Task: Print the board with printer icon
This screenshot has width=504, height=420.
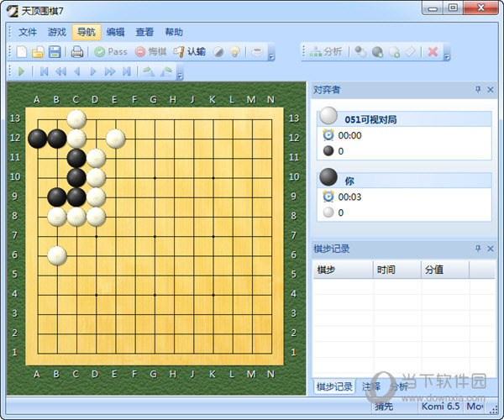Action: (76, 52)
